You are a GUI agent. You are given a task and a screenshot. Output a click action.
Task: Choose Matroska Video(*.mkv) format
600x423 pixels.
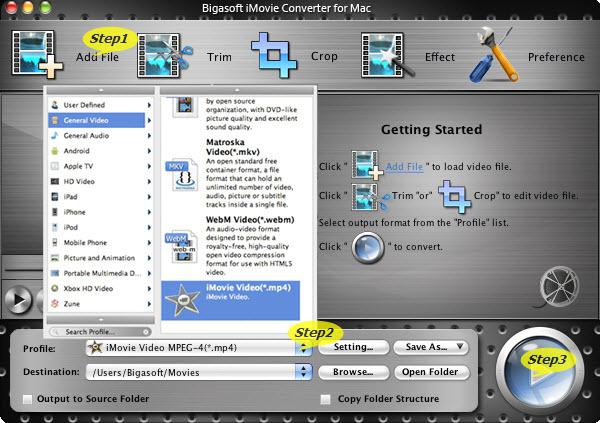[x=230, y=173]
